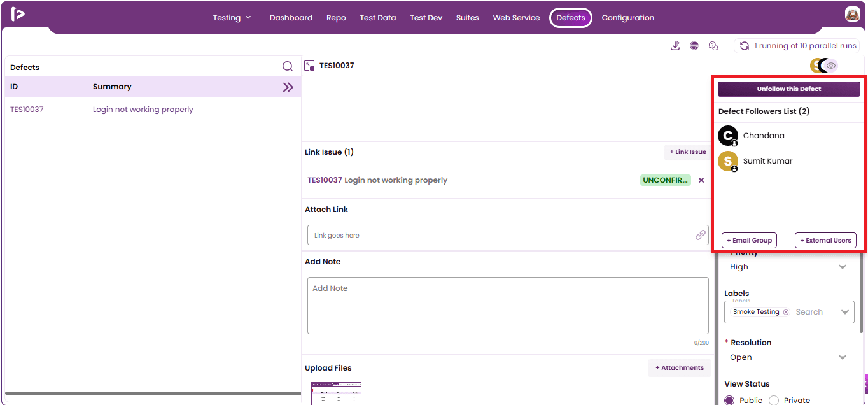Expand the Labels dropdown arrow
This screenshot has width=868, height=405.
[844, 312]
